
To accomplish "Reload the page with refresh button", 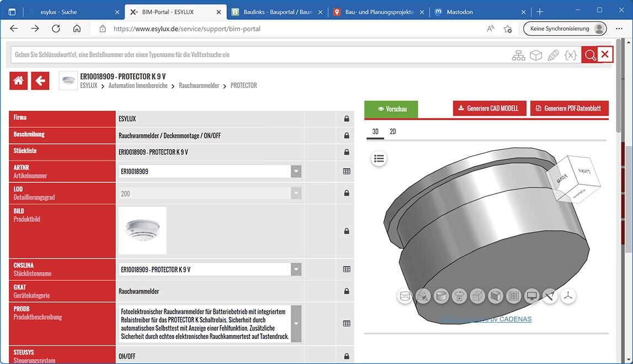I will tap(56, 29).
